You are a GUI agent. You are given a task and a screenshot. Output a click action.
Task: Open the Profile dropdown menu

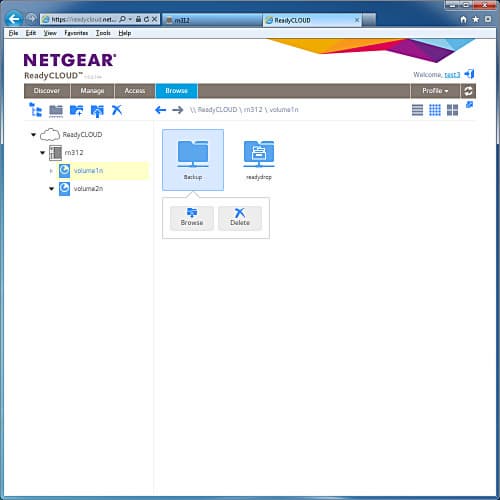point(435,91)
